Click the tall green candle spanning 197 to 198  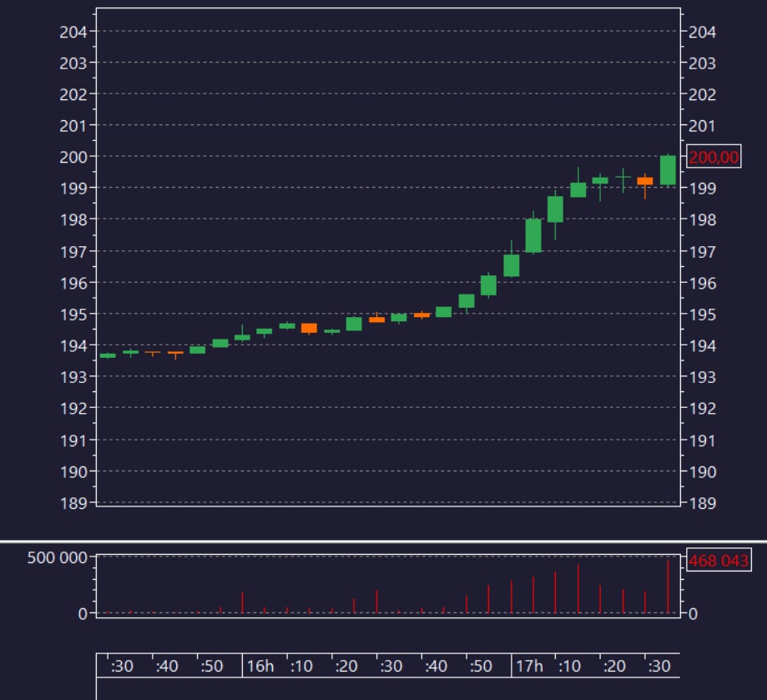click(533, 235)
